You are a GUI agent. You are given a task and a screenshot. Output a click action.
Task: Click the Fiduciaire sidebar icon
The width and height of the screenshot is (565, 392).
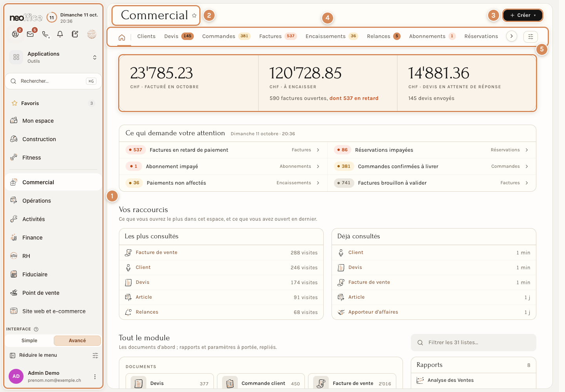14,274
